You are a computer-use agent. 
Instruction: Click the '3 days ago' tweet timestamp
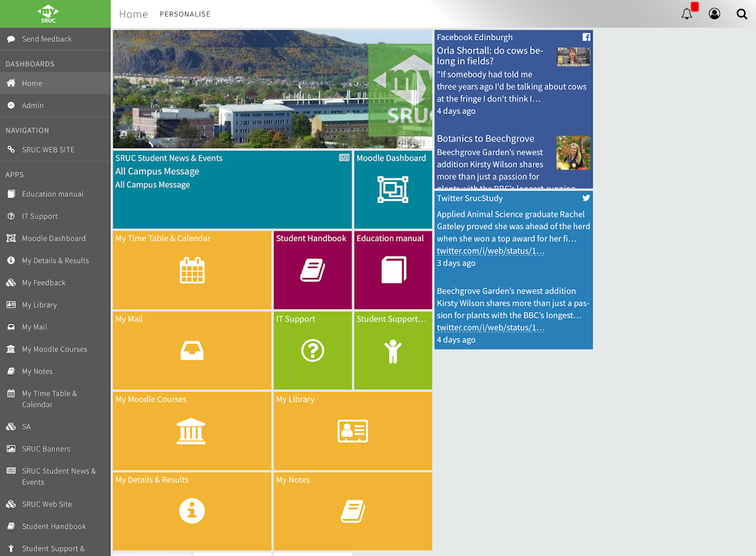pos(456,263)
